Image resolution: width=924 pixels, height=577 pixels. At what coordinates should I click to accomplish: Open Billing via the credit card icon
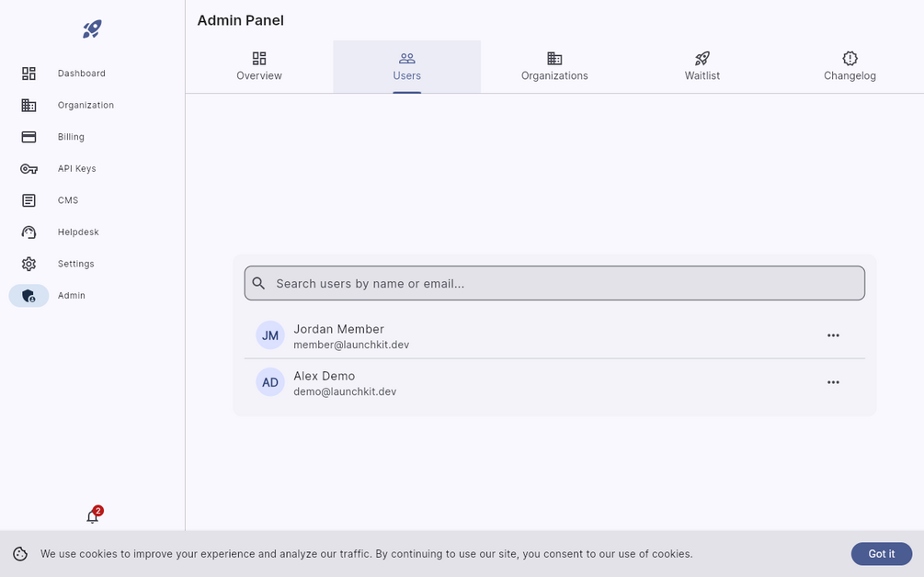[29, 137]
